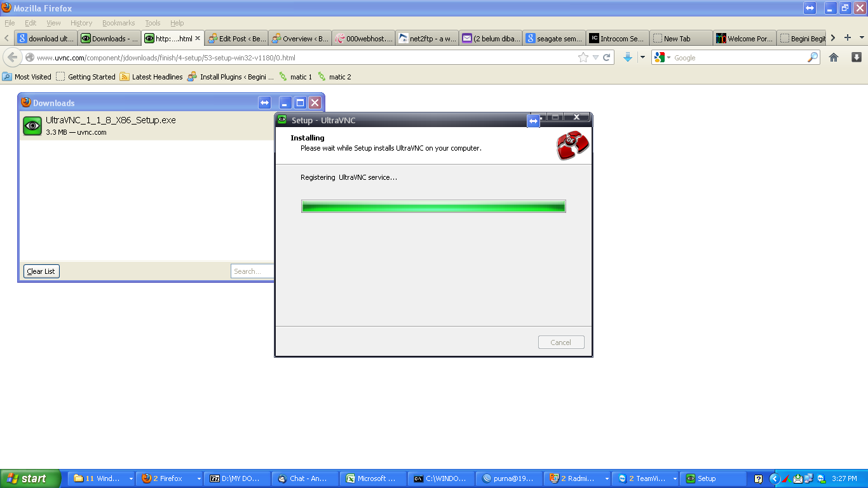This screenshot has width=868, height=488.
Task: Switch to the net2ftp tab
Action: click(428, 38)
